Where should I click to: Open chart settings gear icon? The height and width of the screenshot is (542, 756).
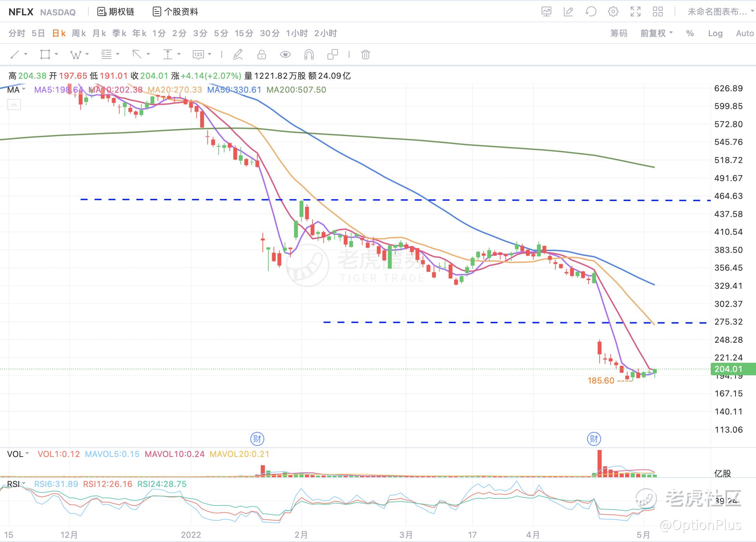click(613, 12)
